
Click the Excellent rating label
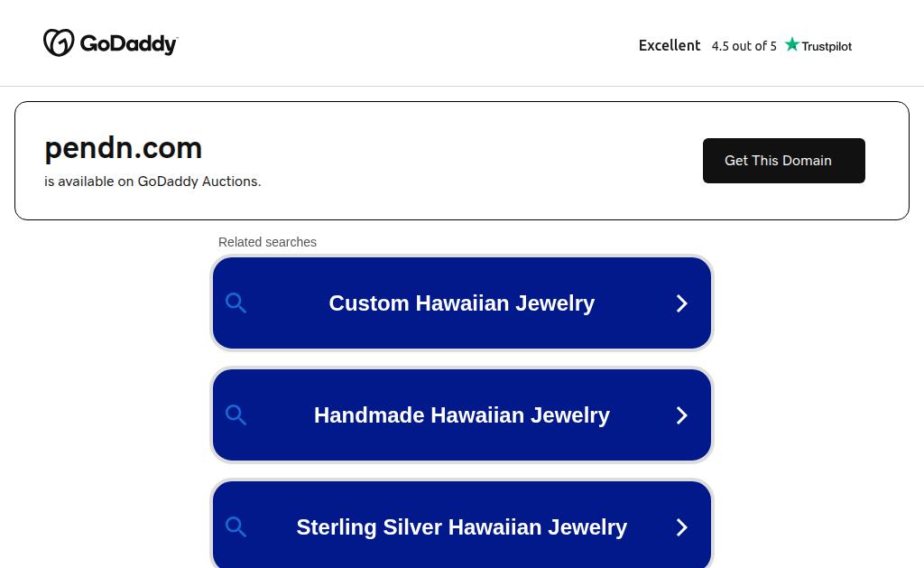(x=670, y=45)
